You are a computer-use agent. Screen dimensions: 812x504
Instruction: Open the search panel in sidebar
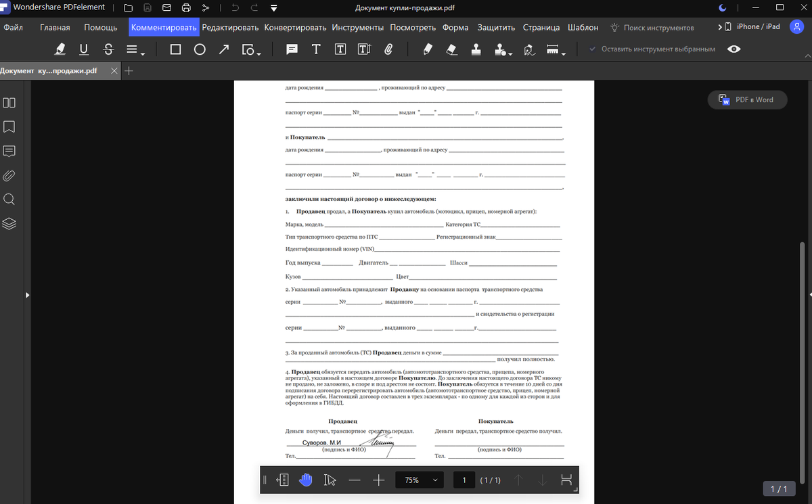(x=9, y=200)
